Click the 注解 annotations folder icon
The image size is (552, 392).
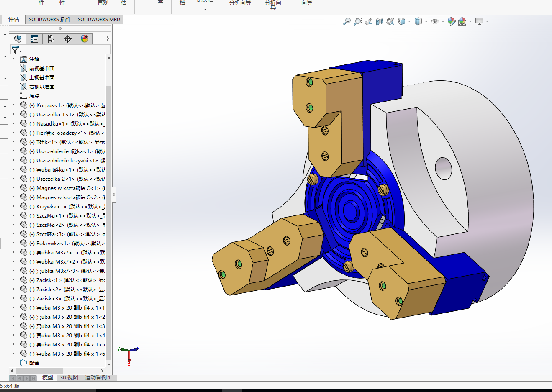point(23,59)
